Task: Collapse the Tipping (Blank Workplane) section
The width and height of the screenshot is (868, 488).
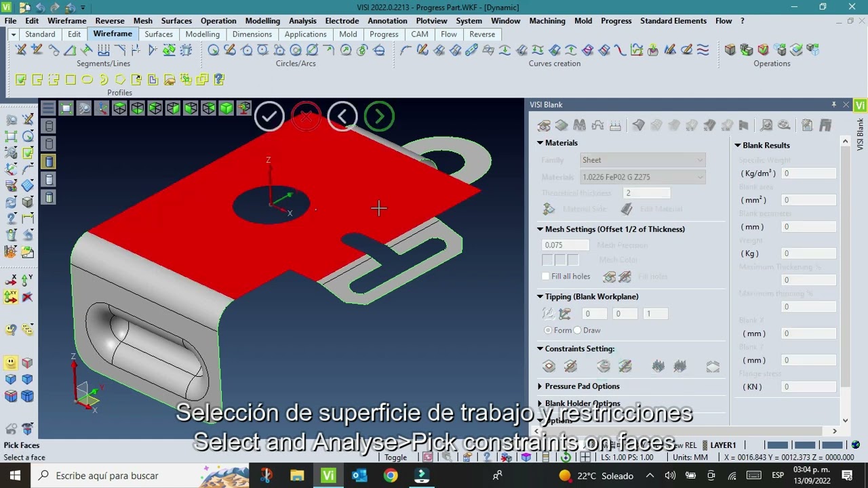Action: (x=540, y=296)
